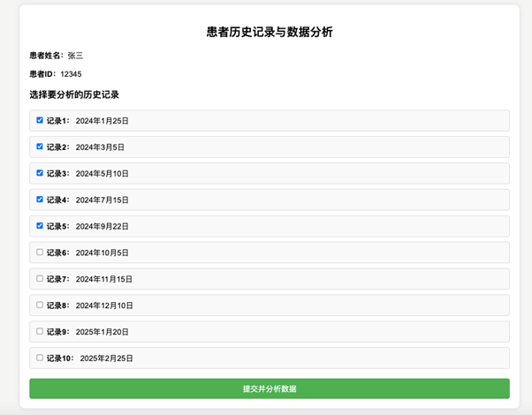Image resolution: width=532 pixels, height=415 pixels.
Task: Click the 提交并分析数据 button
Action: 269,389
